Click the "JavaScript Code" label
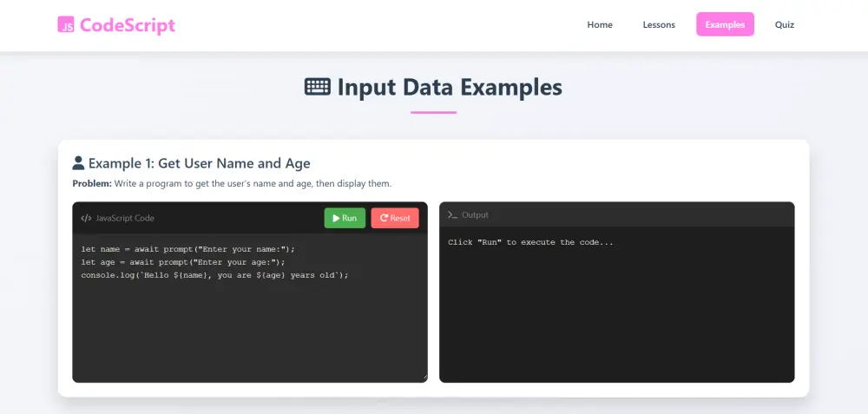 click(x=124, y=218)
